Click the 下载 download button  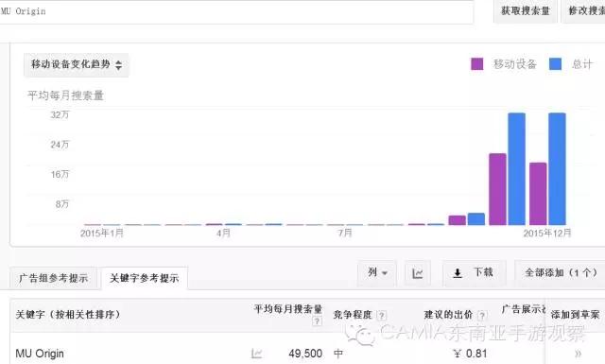(475, 273)
